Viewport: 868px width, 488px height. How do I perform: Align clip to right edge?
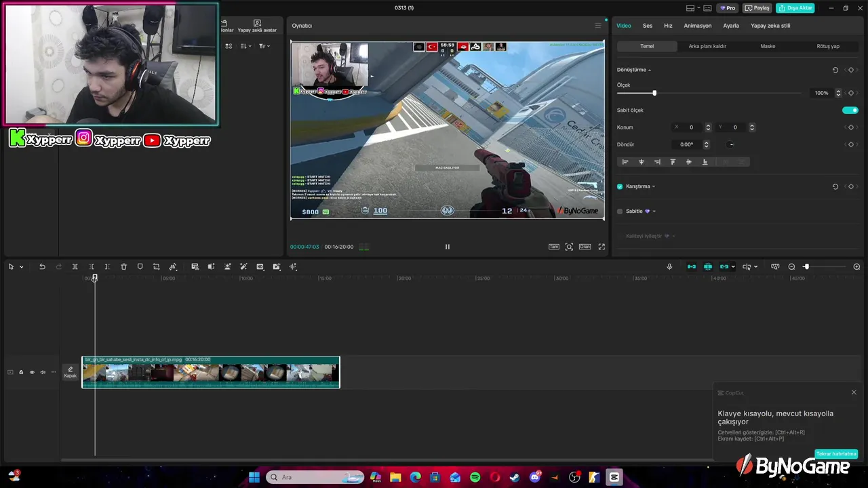coord(657,162)
